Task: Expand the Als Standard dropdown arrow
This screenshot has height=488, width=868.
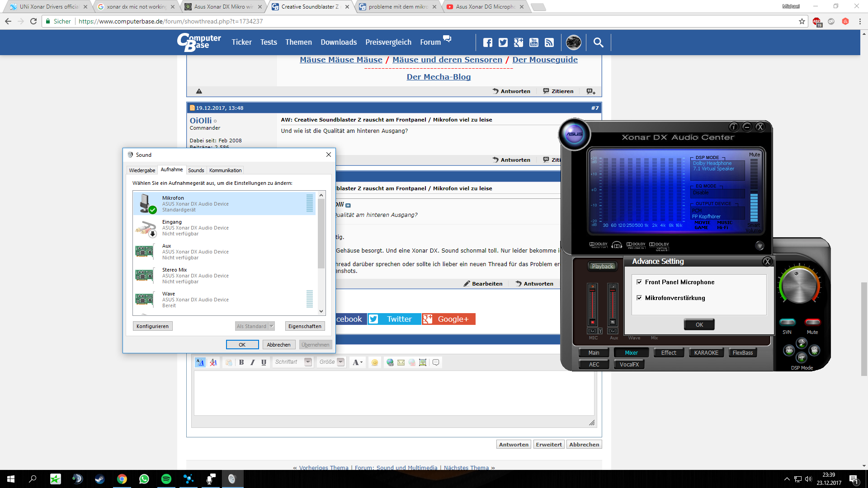Action: [x=272, y=326]
